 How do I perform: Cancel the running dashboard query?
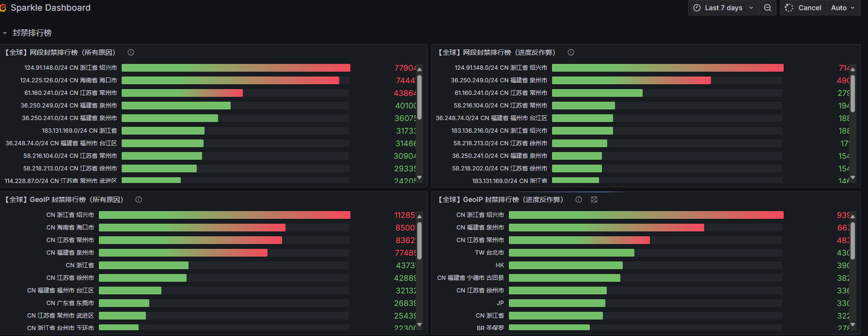point(803,8)
